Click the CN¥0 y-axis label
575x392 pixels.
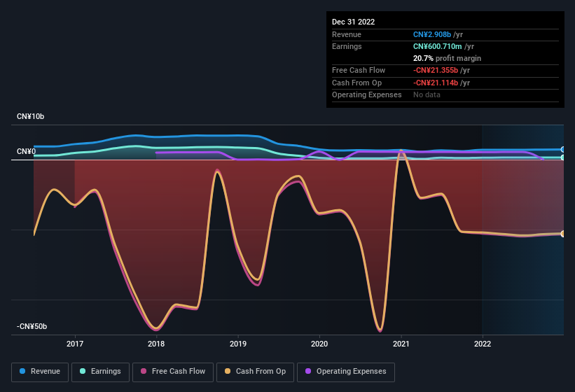[27, 151]
